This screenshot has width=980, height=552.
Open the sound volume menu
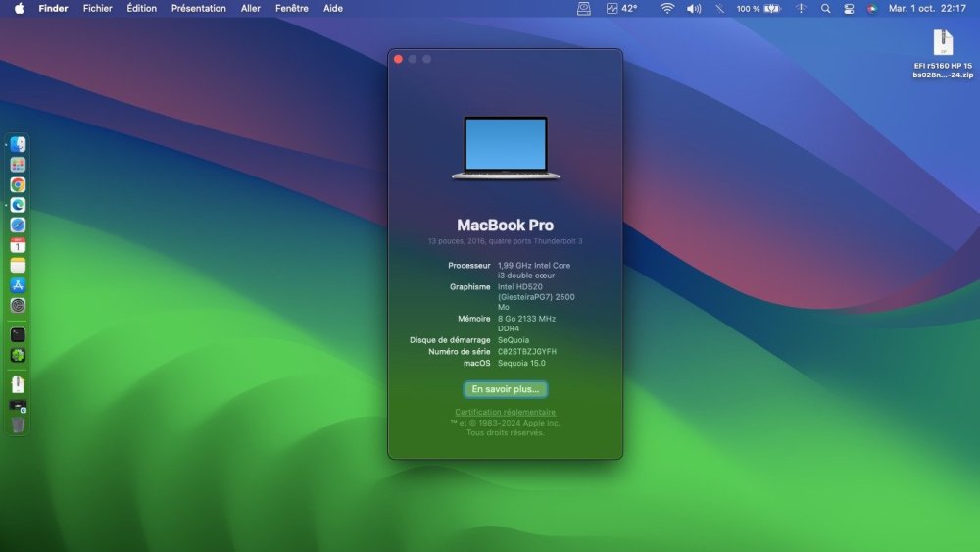coord(694,8)
